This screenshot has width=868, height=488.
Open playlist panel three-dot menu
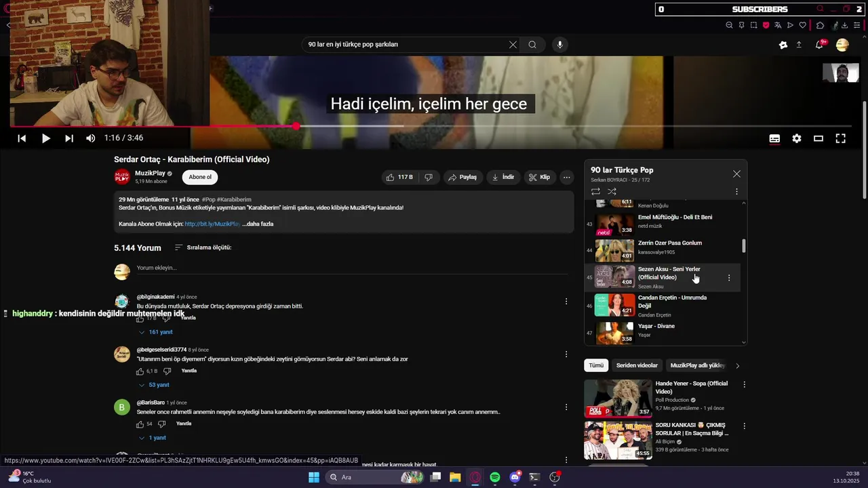pos(736,192)
